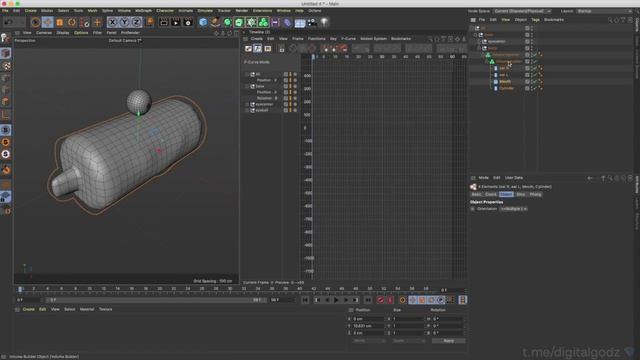Image resolution: width=640 pixels, height=360 pixels.
Task: Add a light object
Action: point(324,22)
